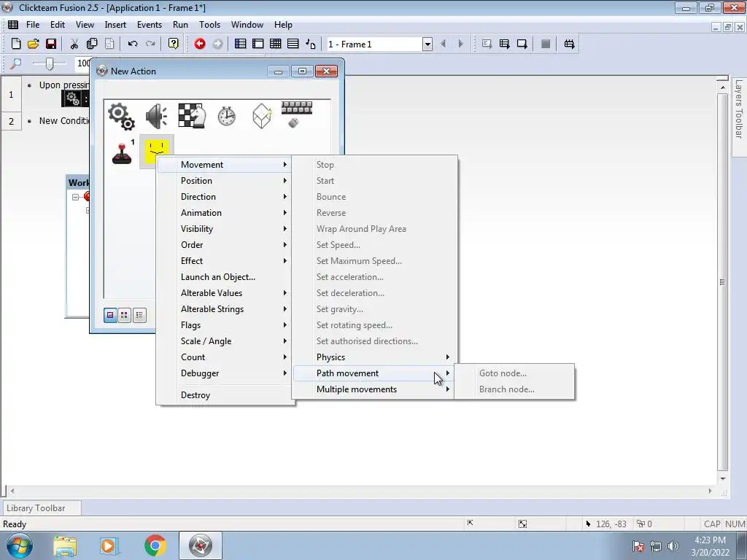Viewport: 747px width, 560px height.
Task: Open the File menu
Action: (33, 25)
